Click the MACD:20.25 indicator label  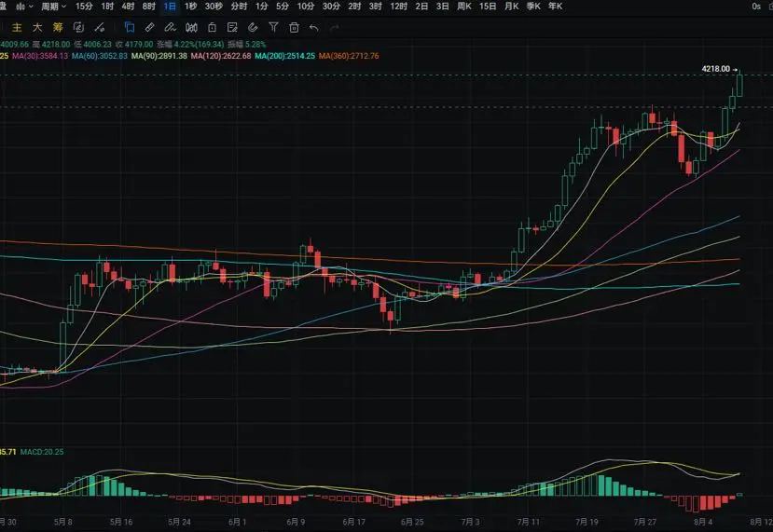click(x=42, y=452)
